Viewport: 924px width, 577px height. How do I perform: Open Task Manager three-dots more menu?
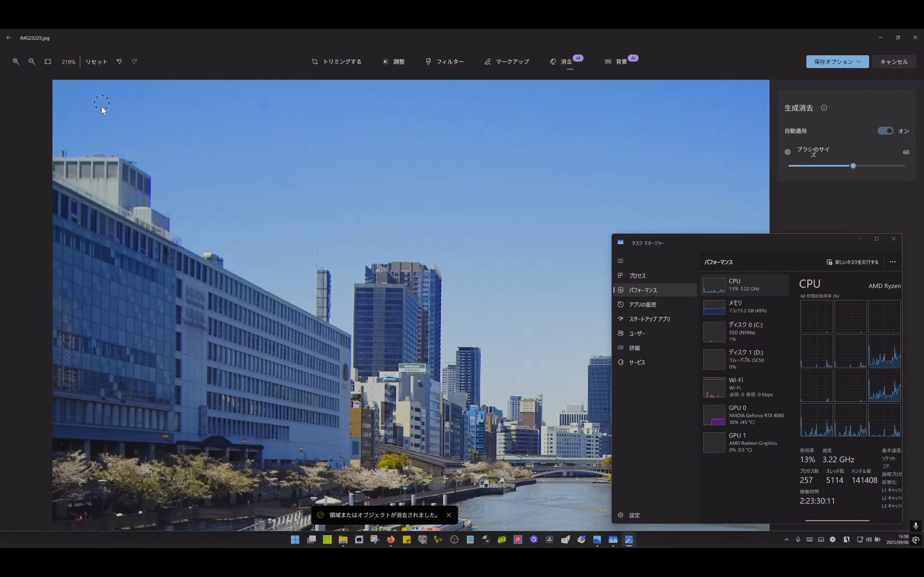point(892,262)
